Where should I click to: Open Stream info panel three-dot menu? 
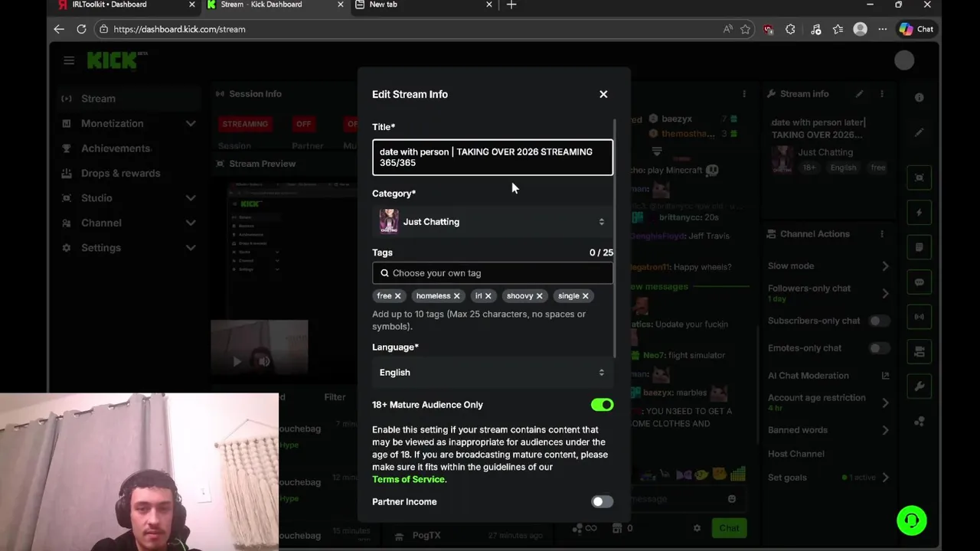pos(882,94)
